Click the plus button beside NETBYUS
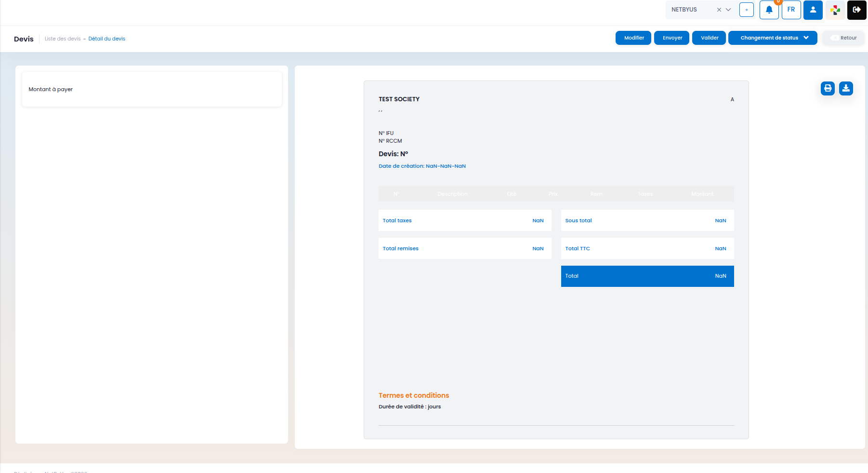The height and width of the screenshot is (473, 868). 746,10
